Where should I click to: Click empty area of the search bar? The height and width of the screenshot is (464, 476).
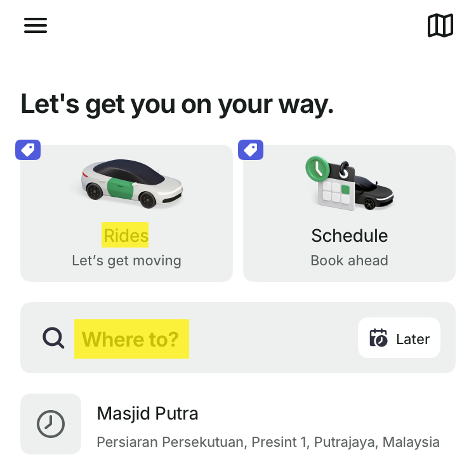point(273,338)
